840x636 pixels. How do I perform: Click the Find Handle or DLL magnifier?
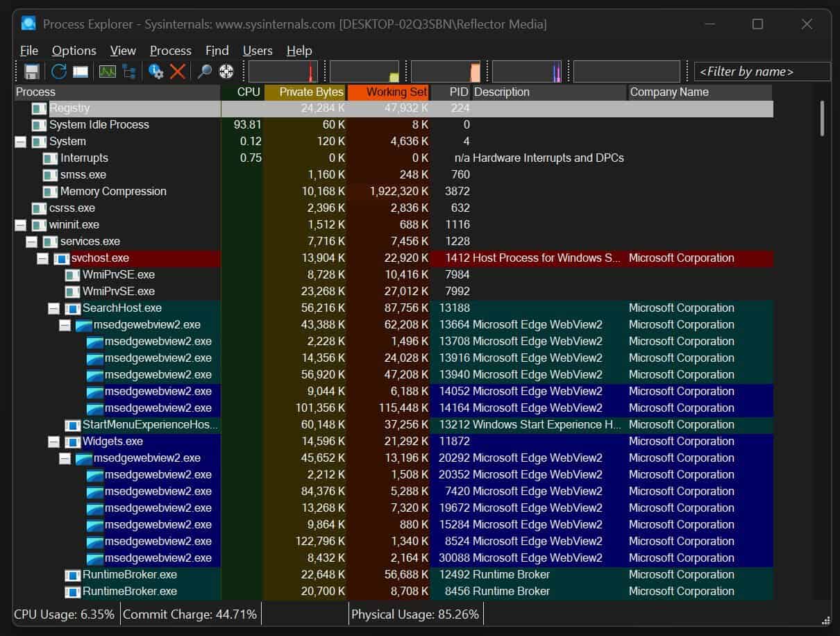click(205, 71)
